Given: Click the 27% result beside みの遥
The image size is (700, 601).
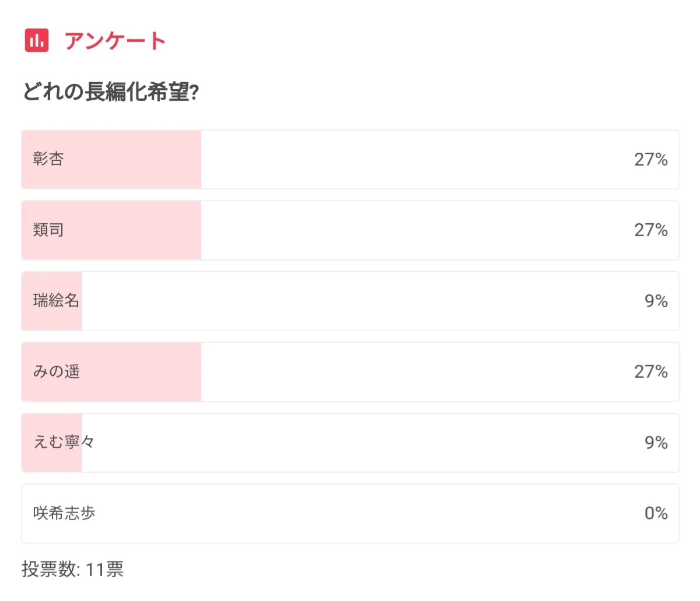Looking at the screenshot, I should [x=650, y=372].
